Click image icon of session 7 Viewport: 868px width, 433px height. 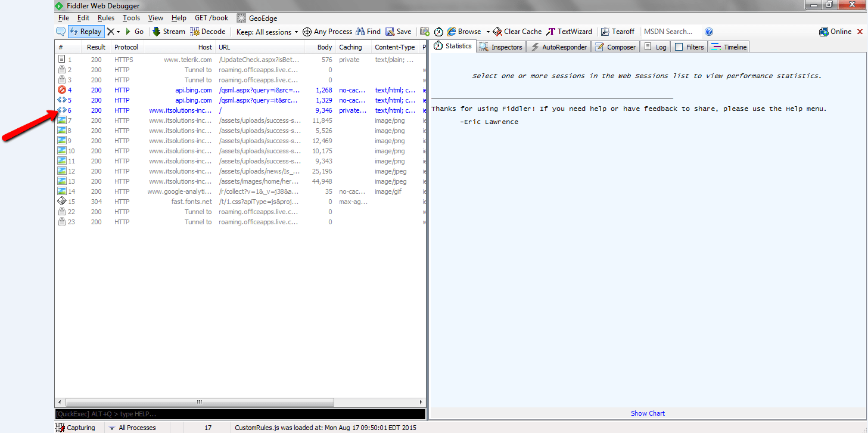click(x=61, y=120)
